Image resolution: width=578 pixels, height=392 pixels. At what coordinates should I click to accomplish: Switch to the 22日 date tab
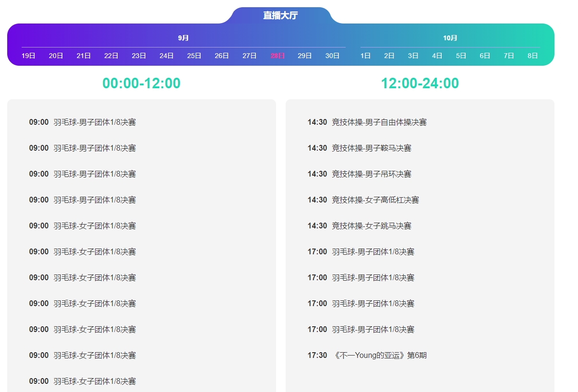[111, 56]
